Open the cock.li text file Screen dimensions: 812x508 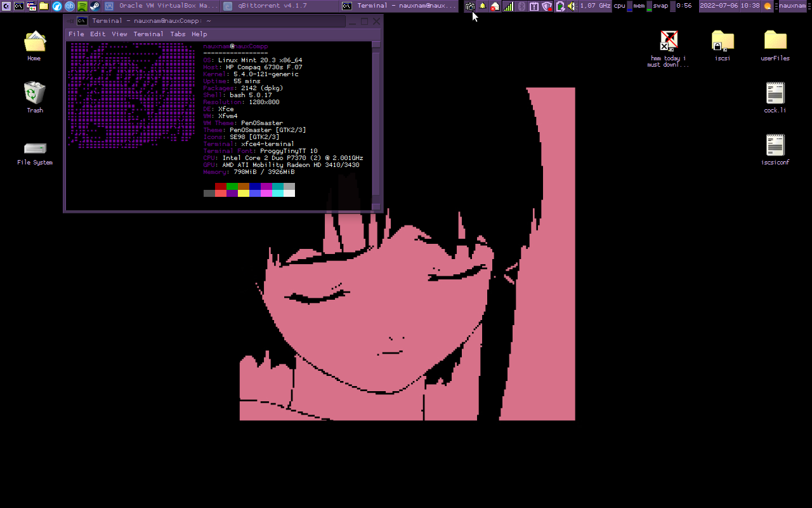775,97
